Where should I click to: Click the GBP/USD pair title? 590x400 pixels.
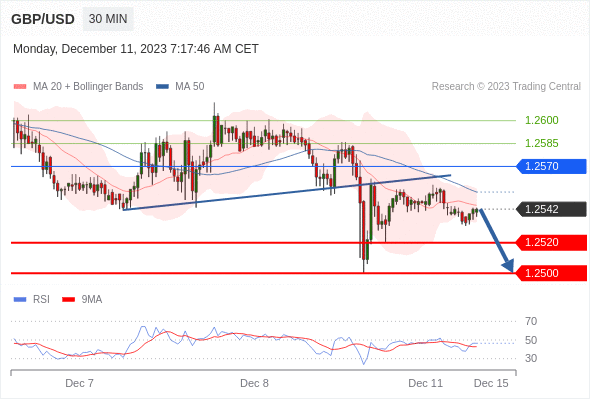(43, 19)
